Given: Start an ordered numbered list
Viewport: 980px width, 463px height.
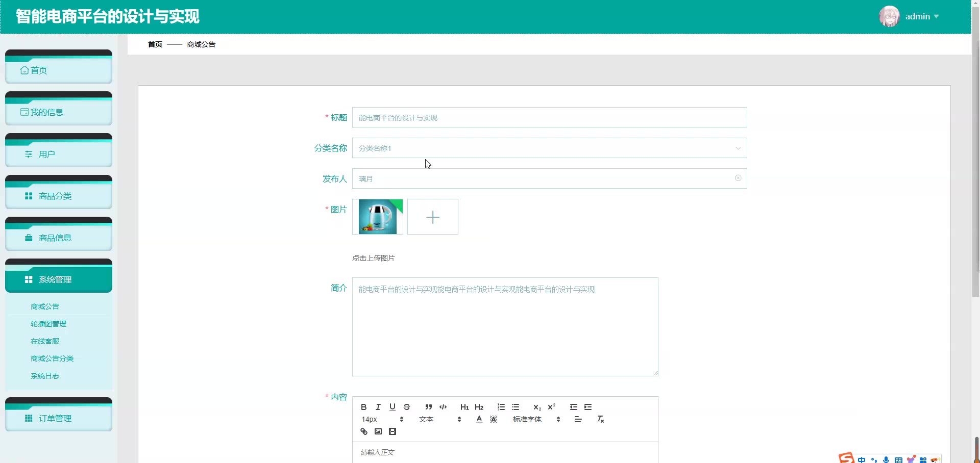Looking at the screenshot, I should (x=501, y=407).
